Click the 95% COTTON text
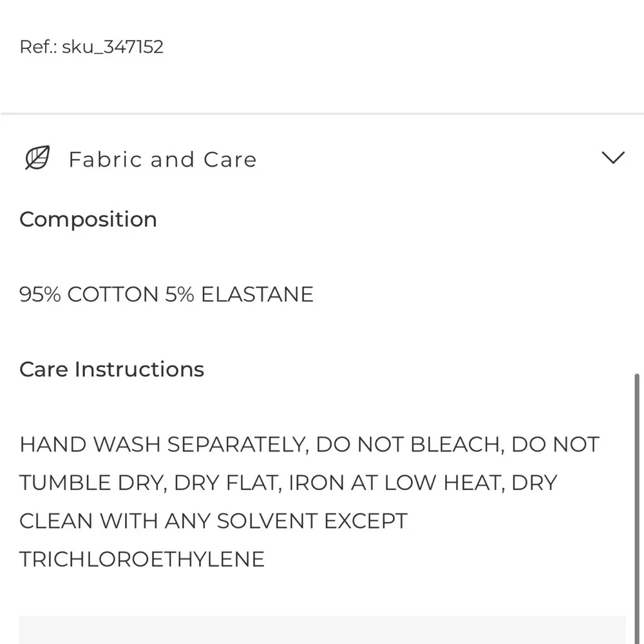This screenshot has width=644, height=644. (89, 294)
